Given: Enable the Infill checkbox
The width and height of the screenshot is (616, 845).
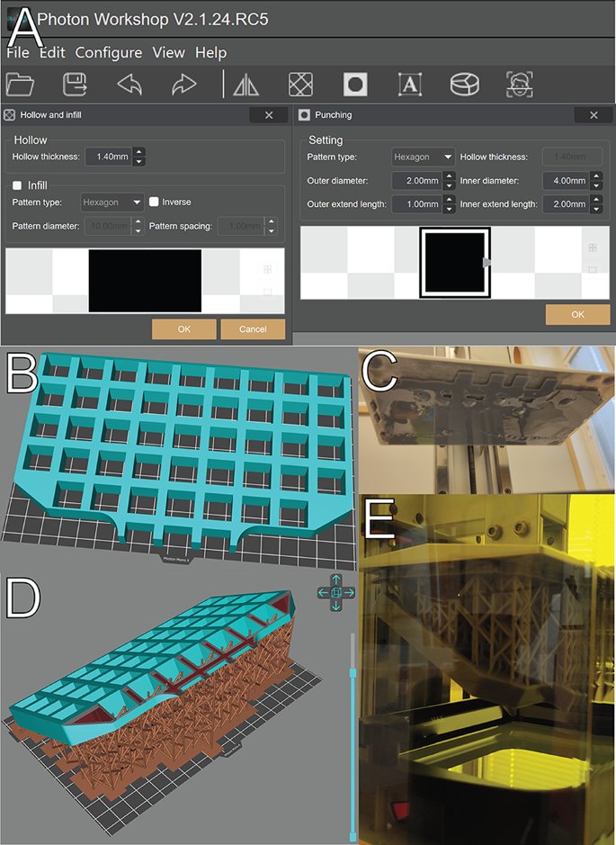Looking at the screenshot, I should [17, 185].
